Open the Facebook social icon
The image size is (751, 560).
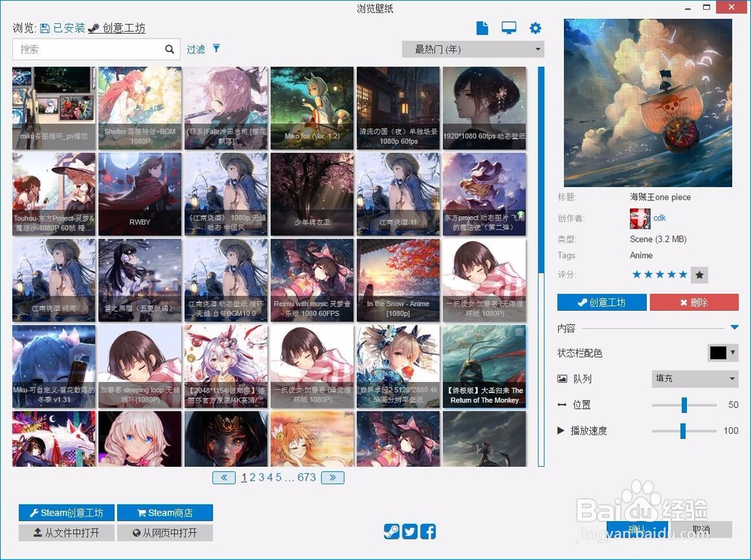[428, 531]
